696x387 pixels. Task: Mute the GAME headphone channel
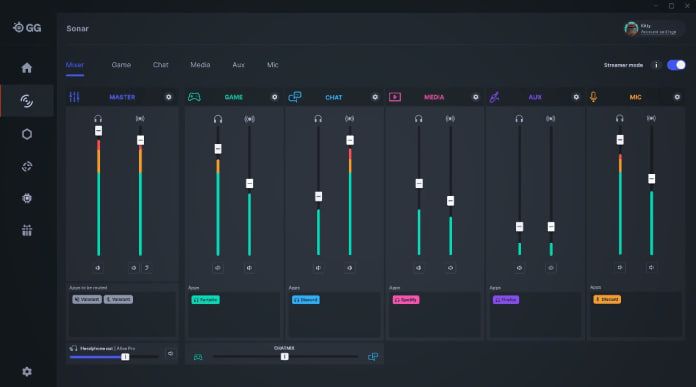click(218, 268)
